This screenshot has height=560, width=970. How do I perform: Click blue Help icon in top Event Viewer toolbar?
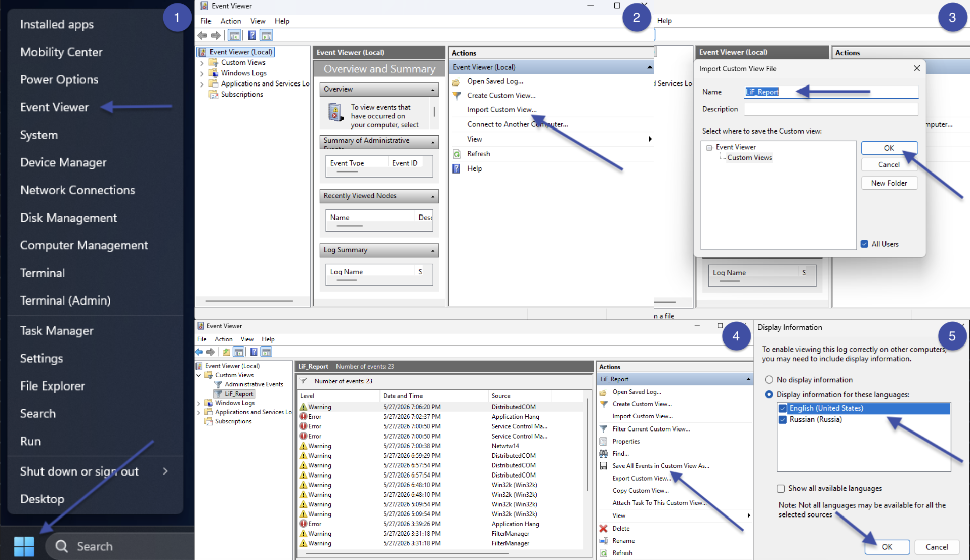(251, 35)
